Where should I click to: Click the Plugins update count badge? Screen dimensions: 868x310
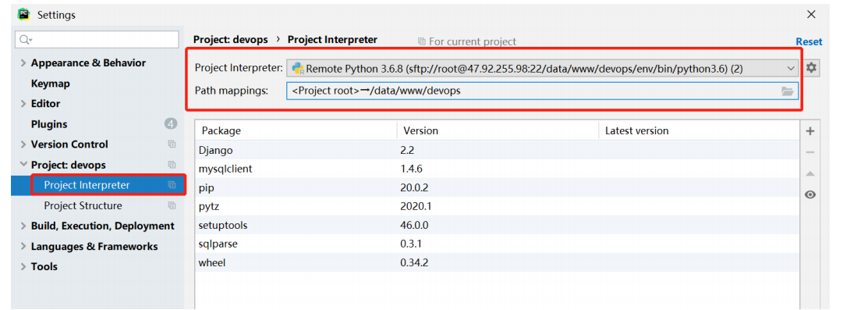171,123
